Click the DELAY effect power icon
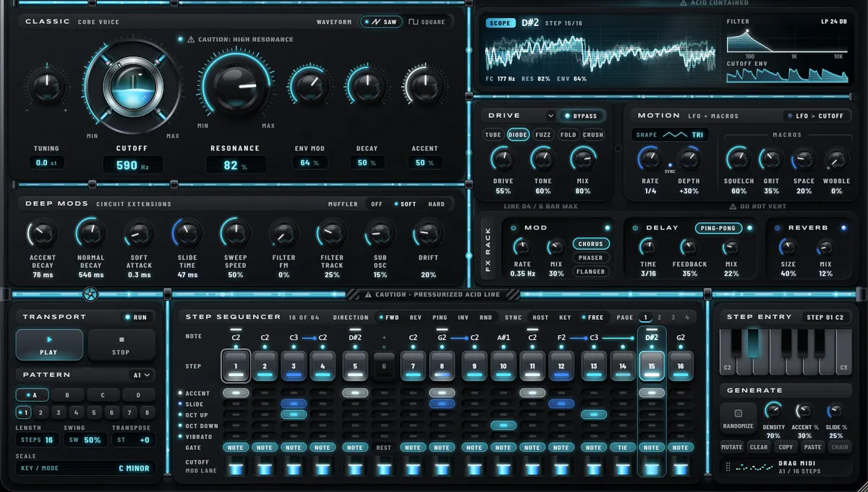 click(x=635, y=228)
